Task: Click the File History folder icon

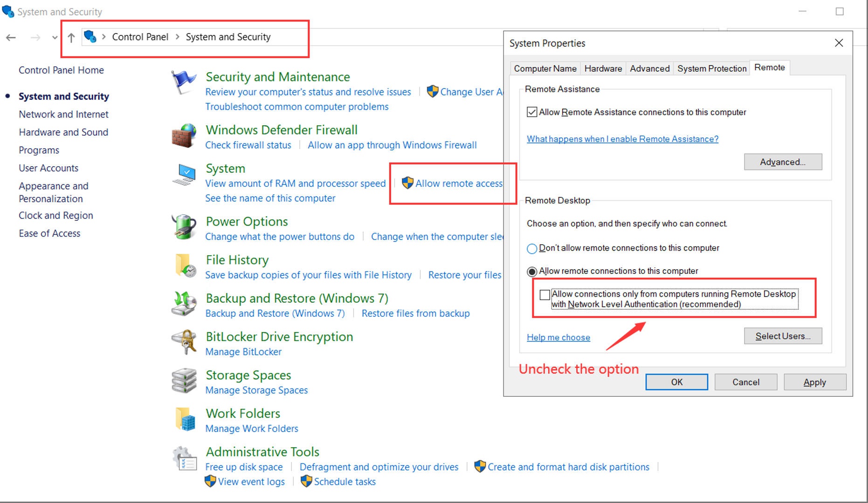Action: [x=185, y=265]
